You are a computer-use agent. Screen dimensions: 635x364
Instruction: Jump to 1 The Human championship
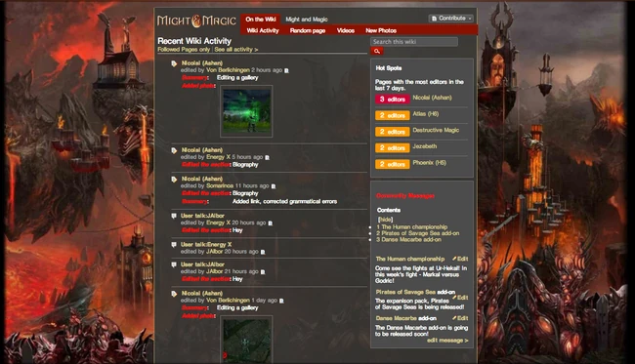pos(412,227)
